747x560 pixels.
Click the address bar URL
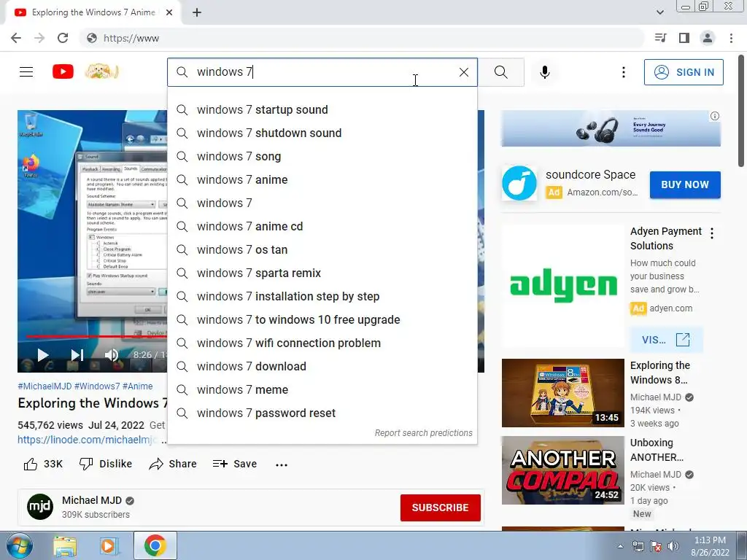(131, 38)
